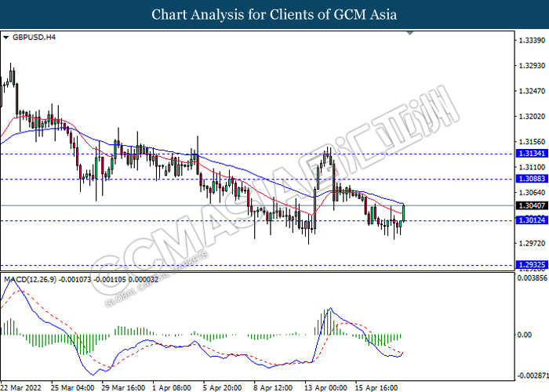The width and height of the screenshot is (549, 392).
Task: Click the 1.30883 price level label
Action: (532, 179)
